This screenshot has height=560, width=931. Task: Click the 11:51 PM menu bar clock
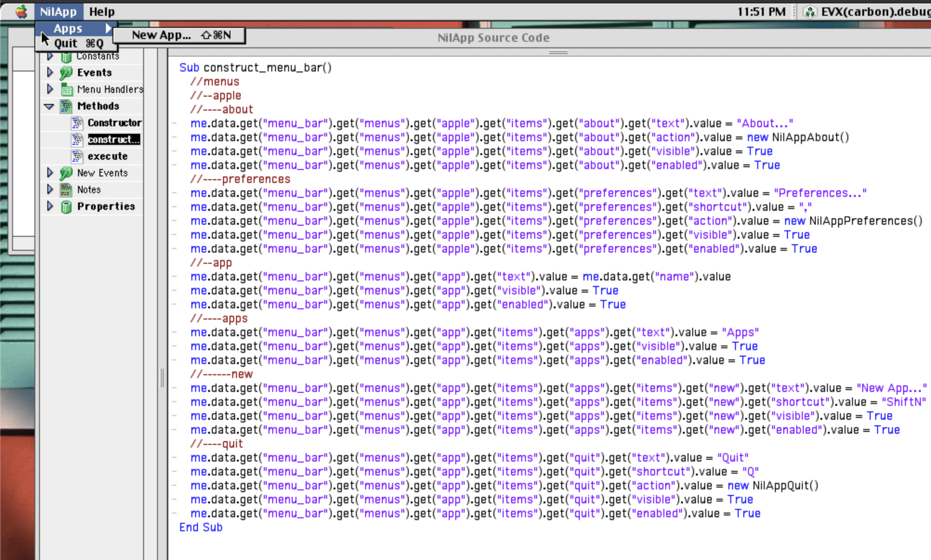(x=761, y=12)
